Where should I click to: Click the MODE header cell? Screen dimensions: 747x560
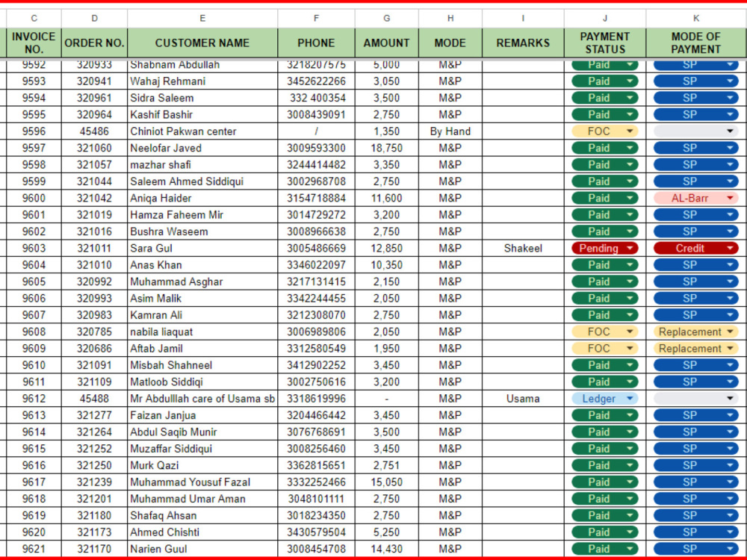click(x=450, y=43)
